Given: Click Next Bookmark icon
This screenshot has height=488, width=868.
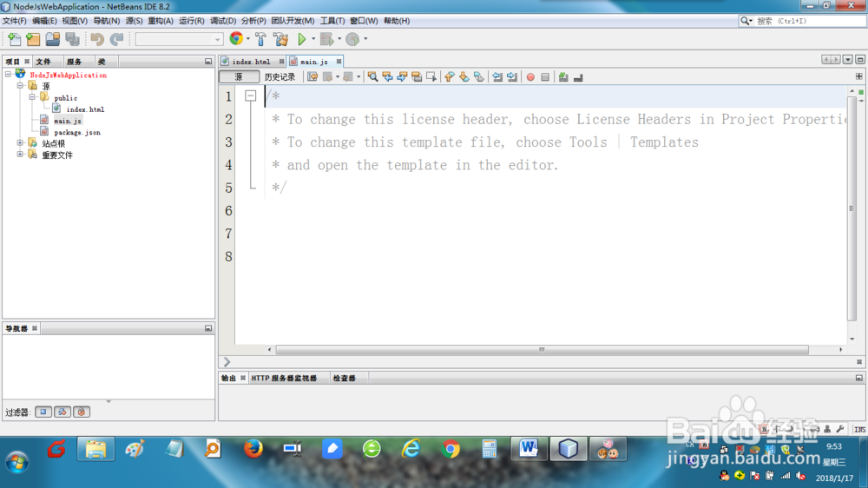Looking at the screenshot, I should point(464,77).
